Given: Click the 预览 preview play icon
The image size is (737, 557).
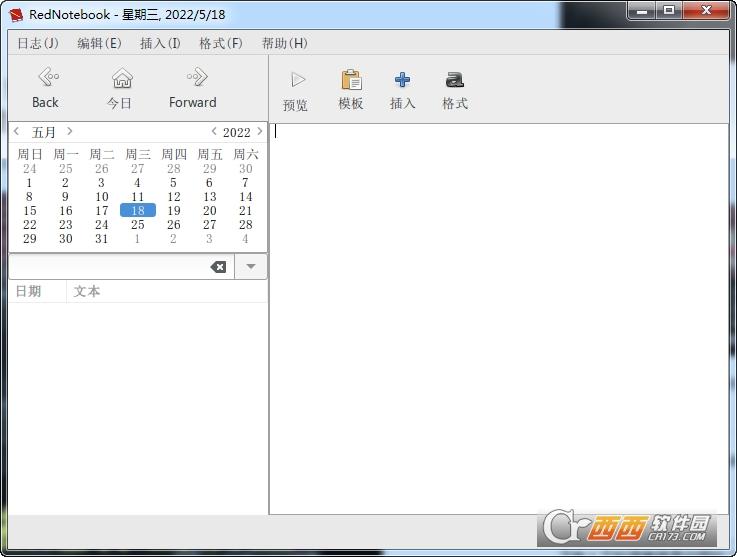Looking at the screenshot, I should [298, 79].
